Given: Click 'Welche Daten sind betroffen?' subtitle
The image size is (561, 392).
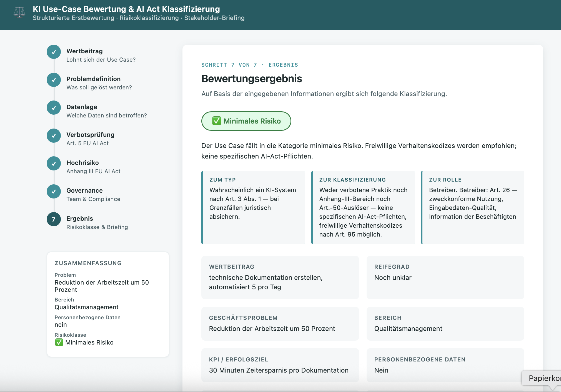Looking at the screenshot, I should pyautogui.click(x=107, y=115).
